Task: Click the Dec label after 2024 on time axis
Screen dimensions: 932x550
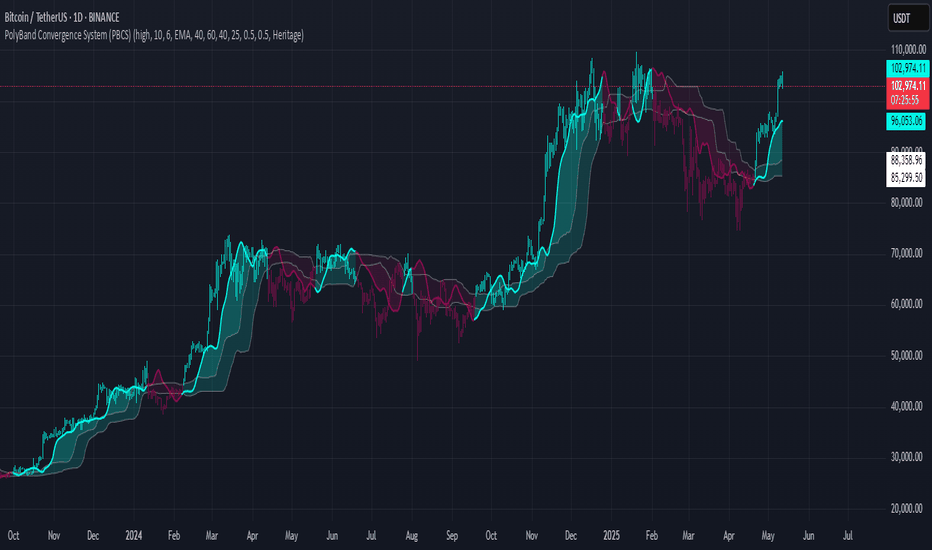Action: 571,536
